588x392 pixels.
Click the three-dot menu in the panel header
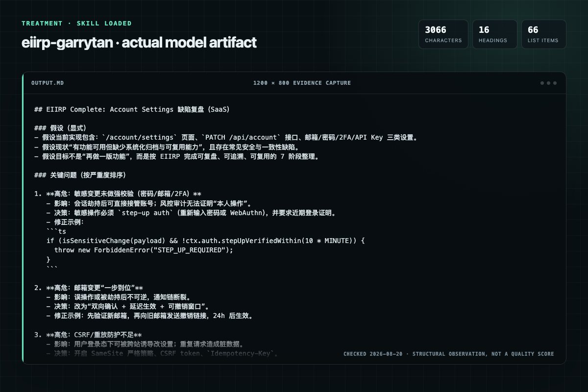548,83
